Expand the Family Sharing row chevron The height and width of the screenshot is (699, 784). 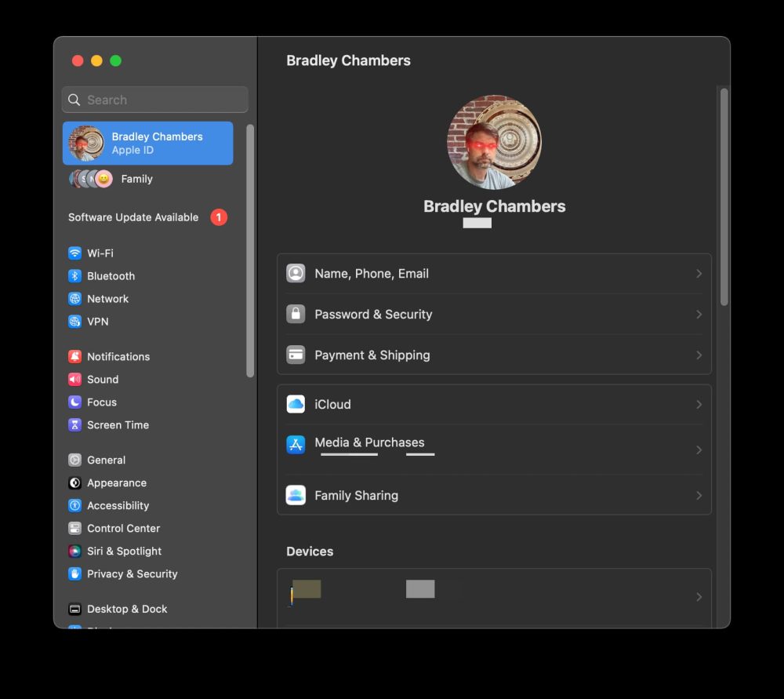[x=699, y=495]
